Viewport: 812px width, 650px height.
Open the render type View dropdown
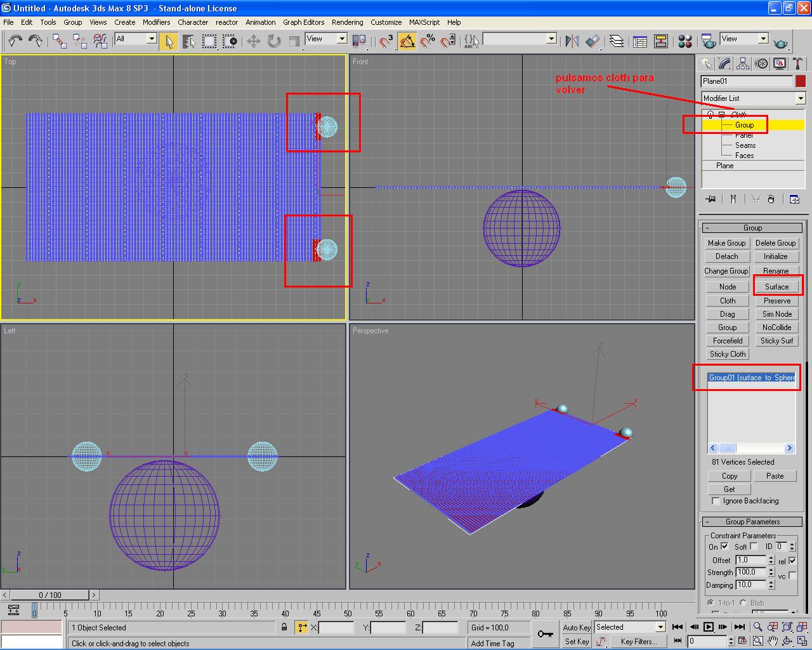(x=763, y=39)
